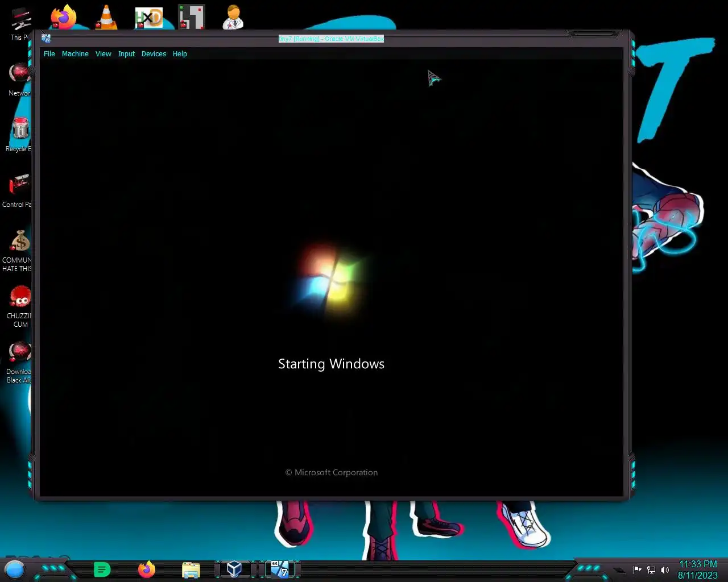Click the VirtualBox window title bar icon
The image size is (728, 582).
[46, 39]
